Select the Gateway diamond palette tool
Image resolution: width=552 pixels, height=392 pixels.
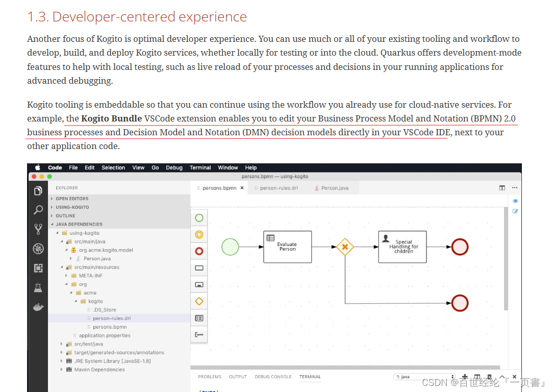[199, 302]
